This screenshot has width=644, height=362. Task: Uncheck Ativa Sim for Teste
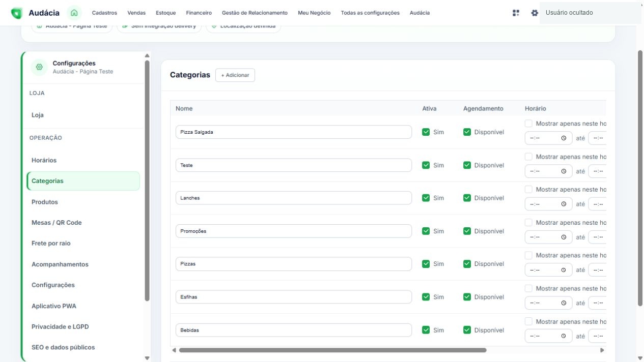point(426,165)
